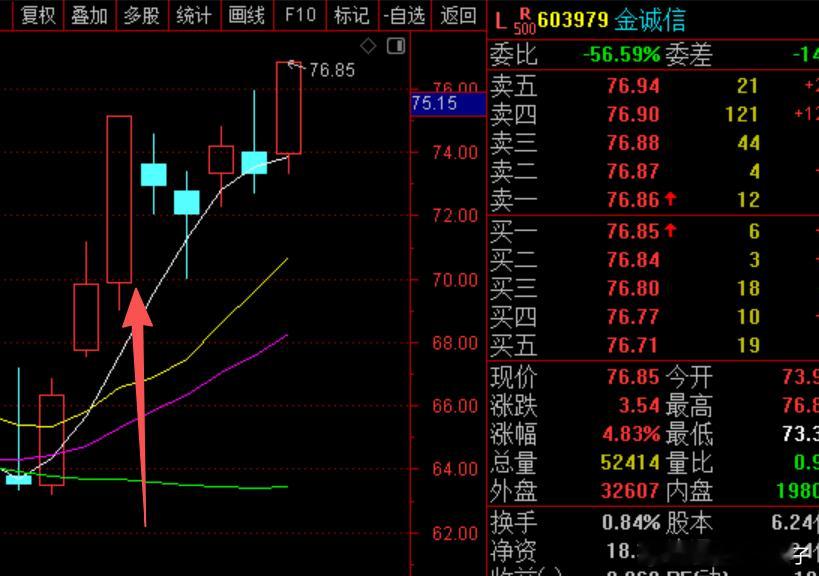Toggle the side panel layout icon
The width and height of the screenshot is (819, 576).
[396, 46]
